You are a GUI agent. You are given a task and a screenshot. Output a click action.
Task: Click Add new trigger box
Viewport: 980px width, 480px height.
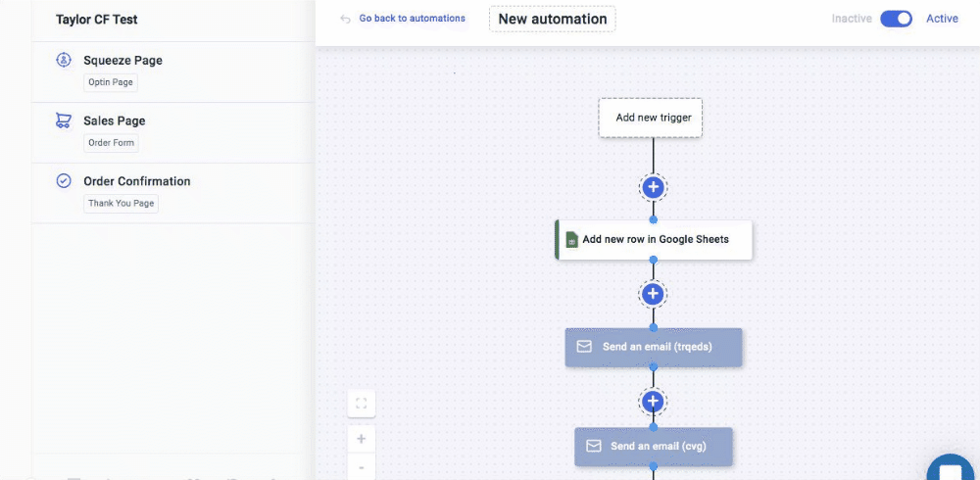pos(651,118)
